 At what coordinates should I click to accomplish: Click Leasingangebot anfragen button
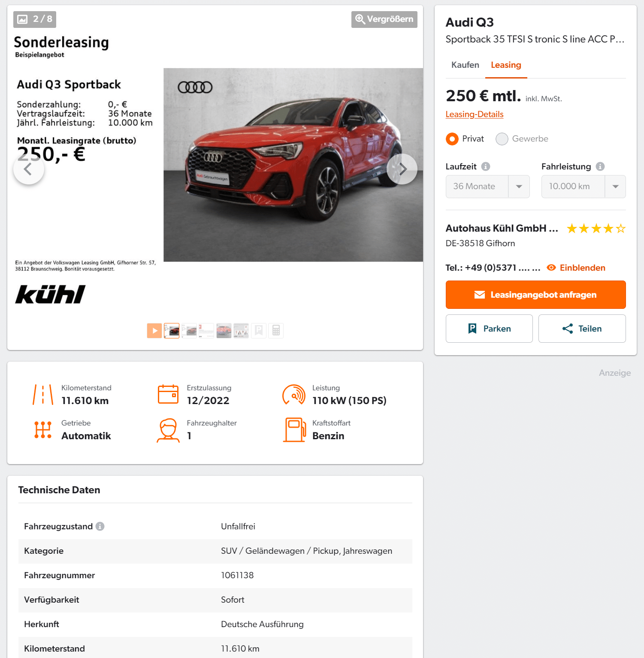(535, 295)
